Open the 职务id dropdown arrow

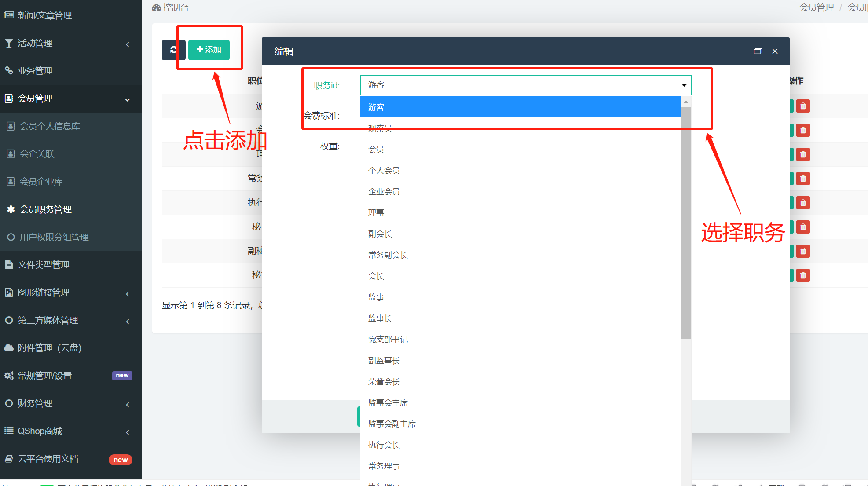[684, 85]
